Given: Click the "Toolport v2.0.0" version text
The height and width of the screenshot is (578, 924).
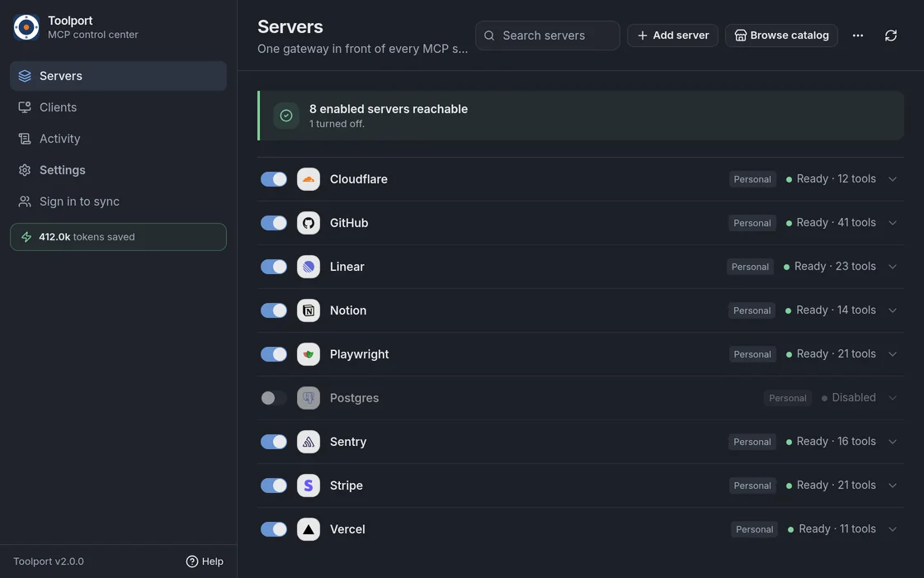Looking at the screenshot, I should [x=49, y=561].
